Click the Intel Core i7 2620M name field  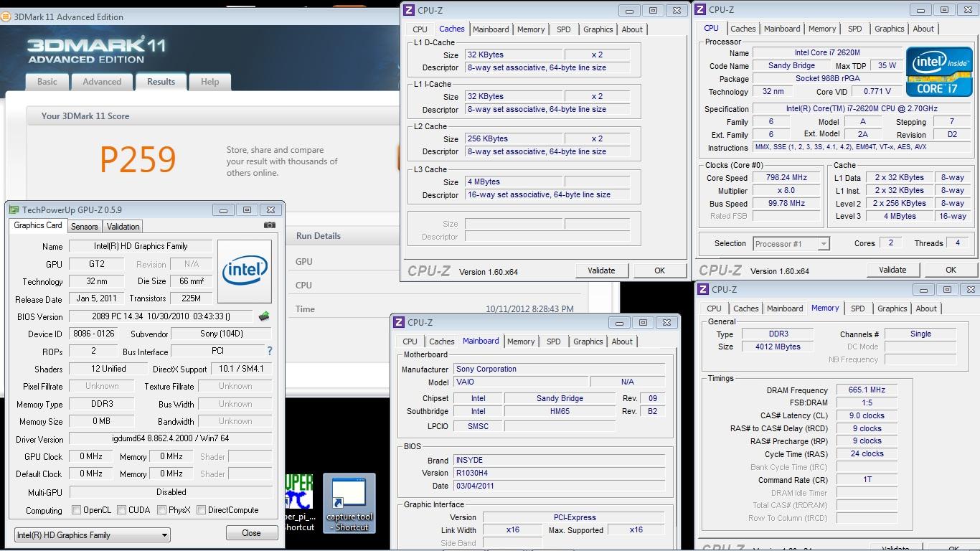(x=827, y=53)
